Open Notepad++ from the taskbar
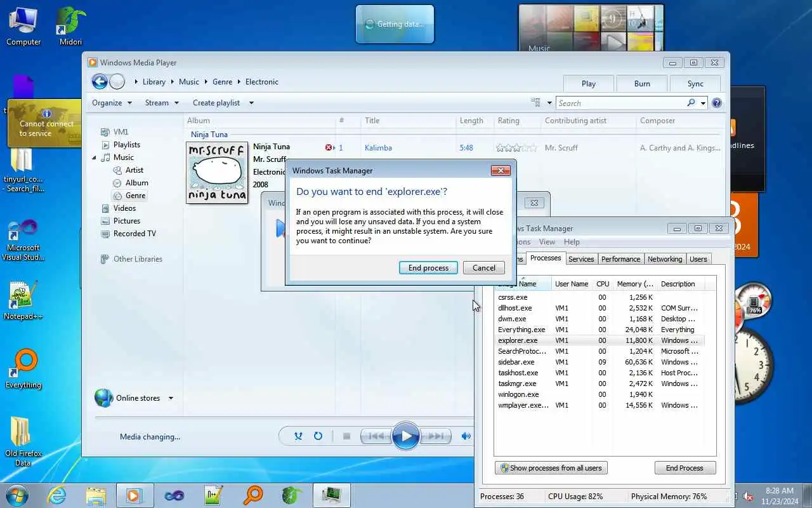This screenshot has width=812, height=508. (x=213, y=495)
